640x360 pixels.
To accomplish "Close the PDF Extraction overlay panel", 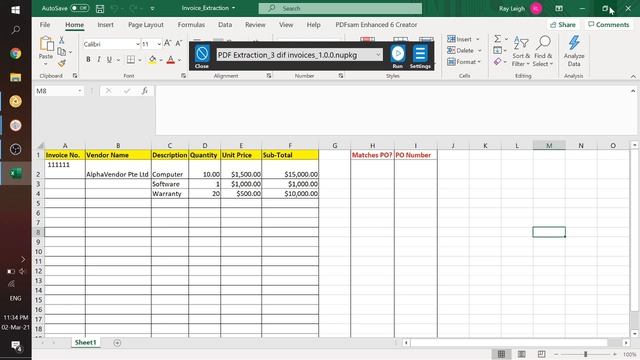I will (x=202, y=56).
